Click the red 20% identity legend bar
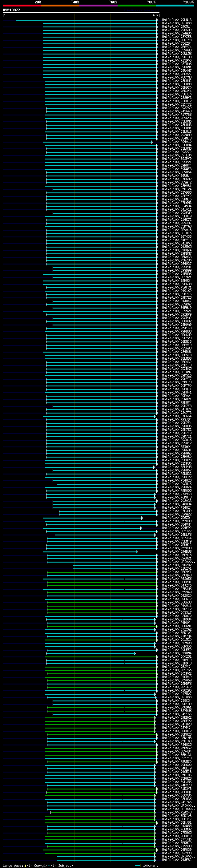 pyautogui.click(x=22, y=6)
